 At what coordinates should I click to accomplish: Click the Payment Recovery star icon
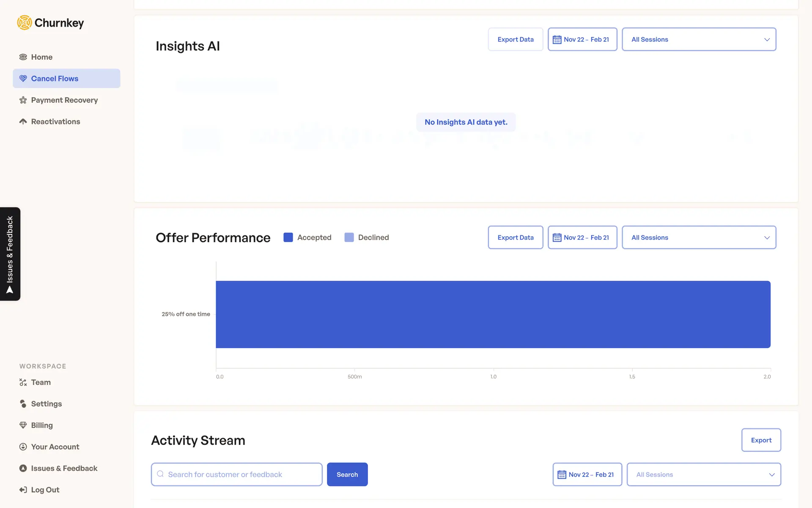23,100
